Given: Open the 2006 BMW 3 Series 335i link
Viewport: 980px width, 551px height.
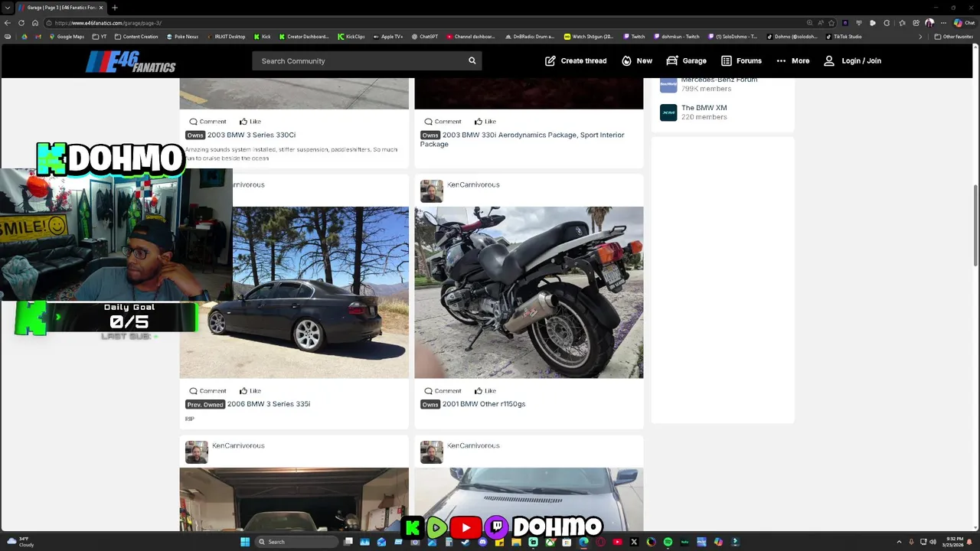Looking at the screenshot, I should click(268, 404).
